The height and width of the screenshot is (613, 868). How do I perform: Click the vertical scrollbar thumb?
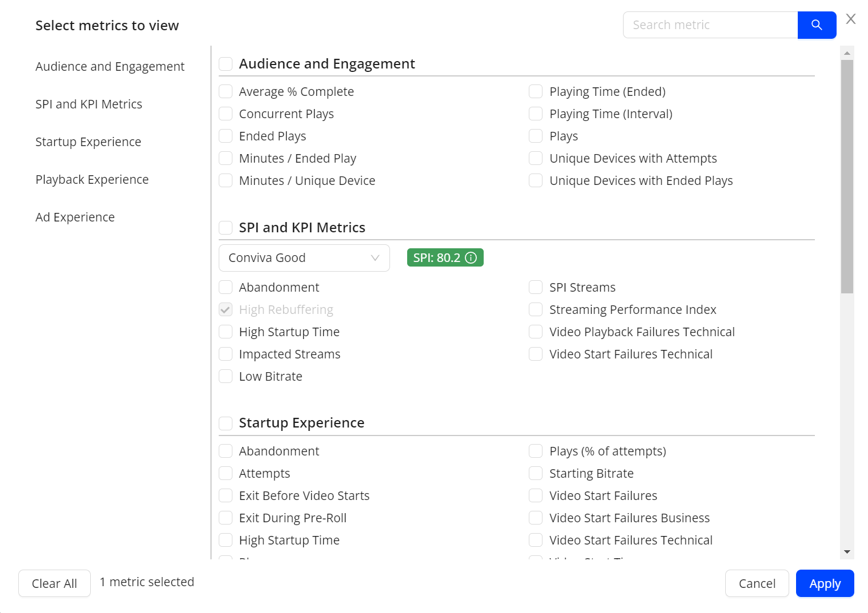[x=847, y=177]
